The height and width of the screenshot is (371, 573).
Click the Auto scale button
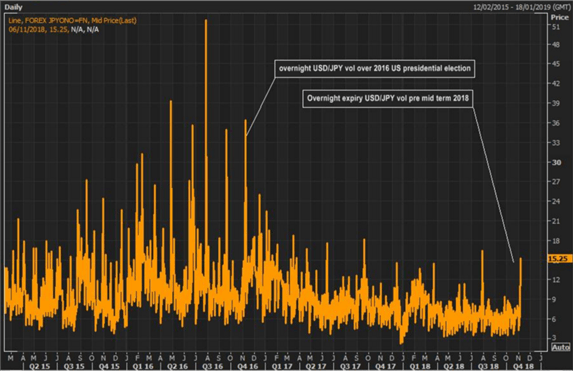(560, 347)
